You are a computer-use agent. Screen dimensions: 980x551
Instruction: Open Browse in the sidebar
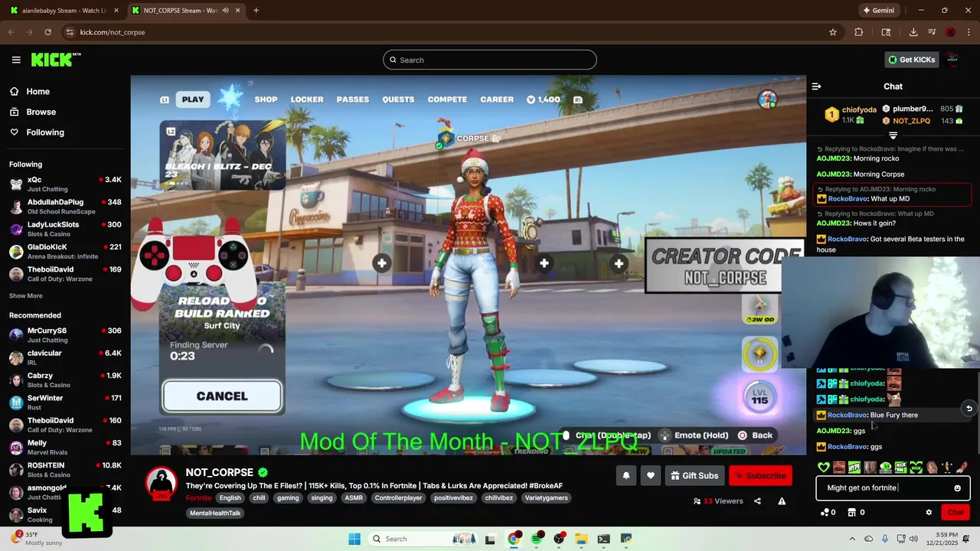41,112
